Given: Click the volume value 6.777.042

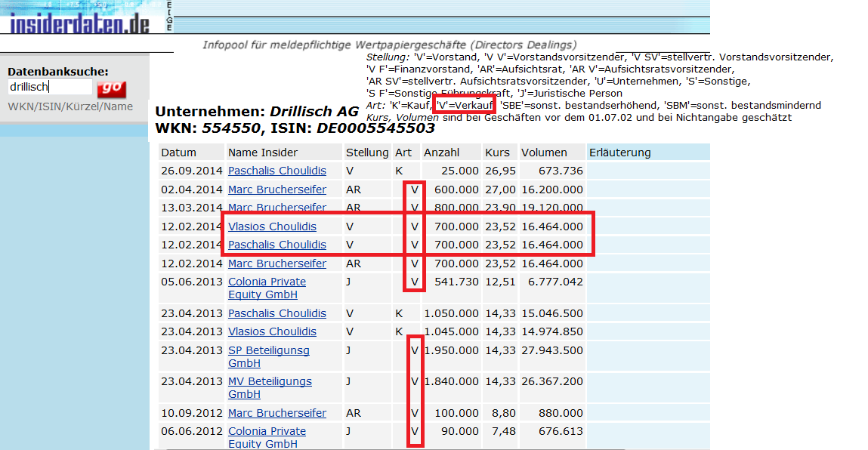Looking at the screenshot, I should 555,282.
